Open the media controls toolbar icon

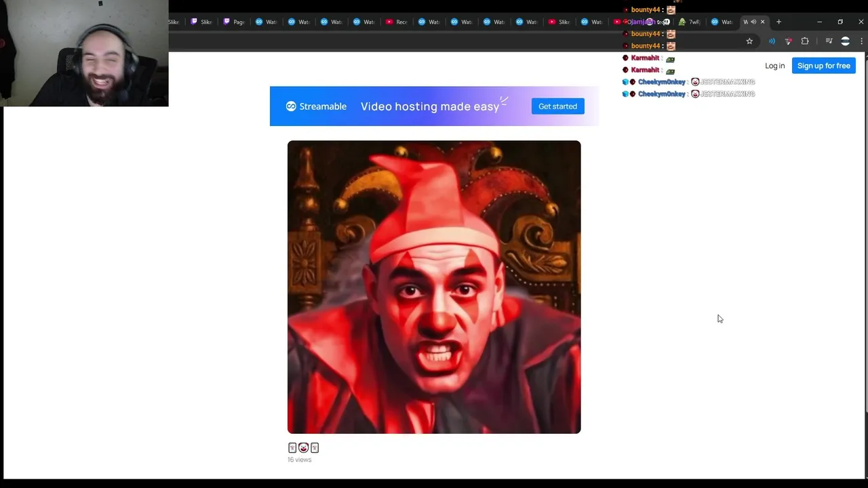(x=829, y=41)
